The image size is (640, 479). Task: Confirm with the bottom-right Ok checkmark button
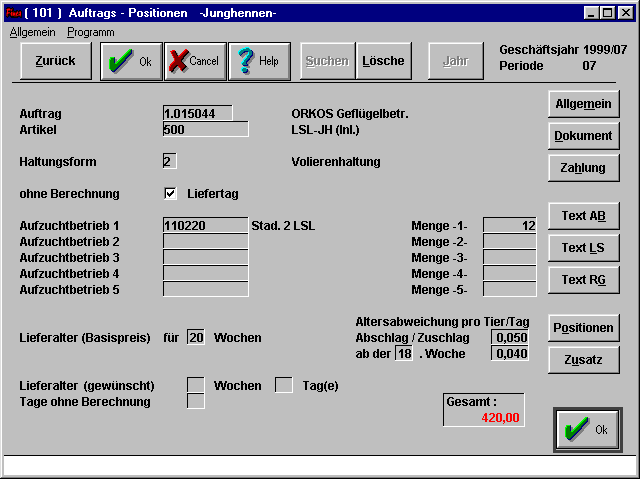click(x=587, y=429)
